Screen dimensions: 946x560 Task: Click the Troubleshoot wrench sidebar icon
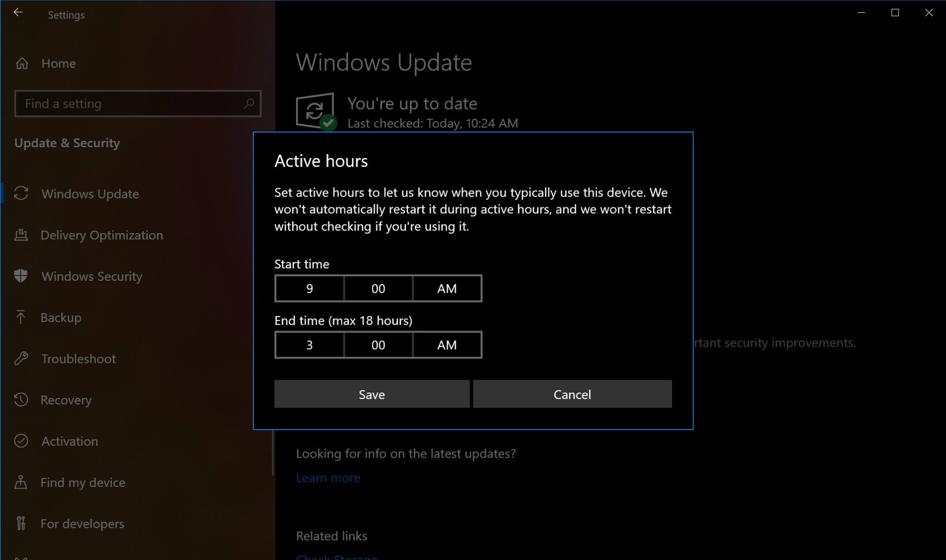coord(22,358)
